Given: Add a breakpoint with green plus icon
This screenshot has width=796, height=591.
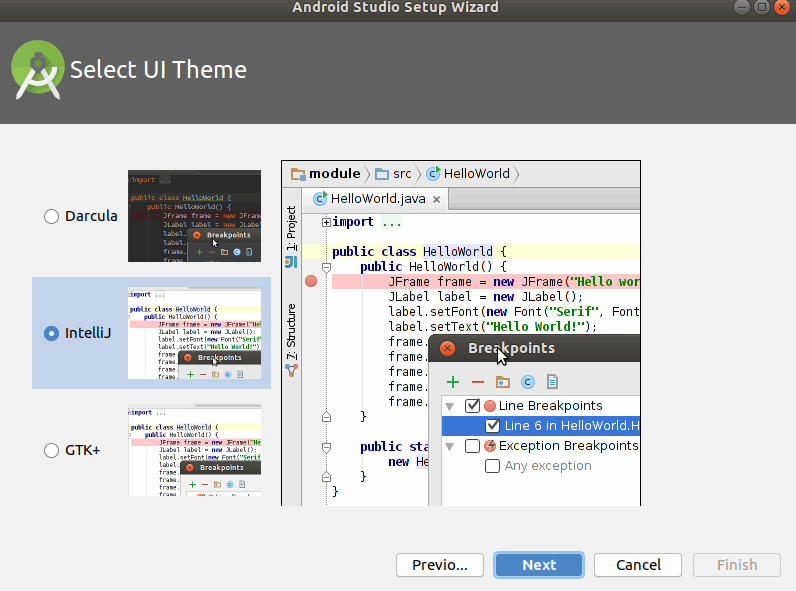Looking at the screenshot, I should [453, 382].
